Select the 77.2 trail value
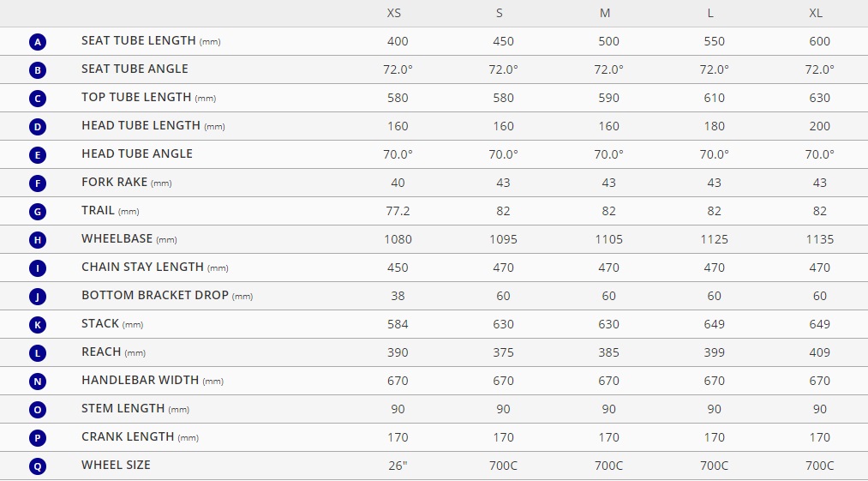 click(398, 211)
